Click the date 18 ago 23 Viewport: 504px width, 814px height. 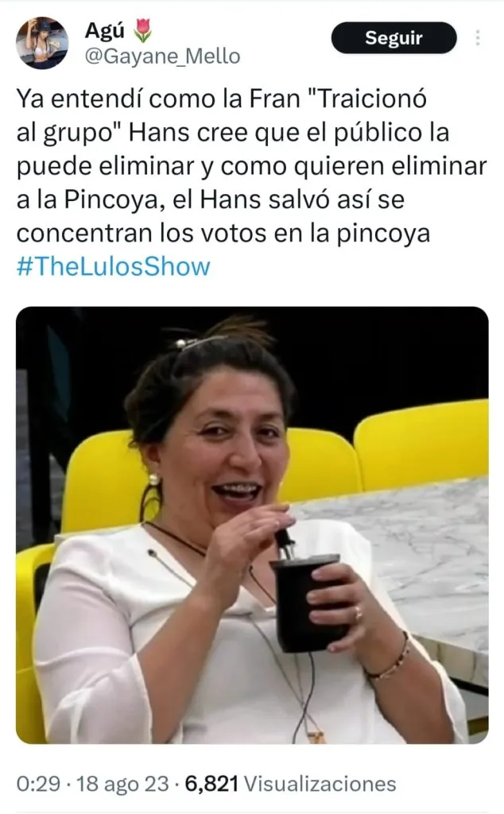tap(122, 783)
